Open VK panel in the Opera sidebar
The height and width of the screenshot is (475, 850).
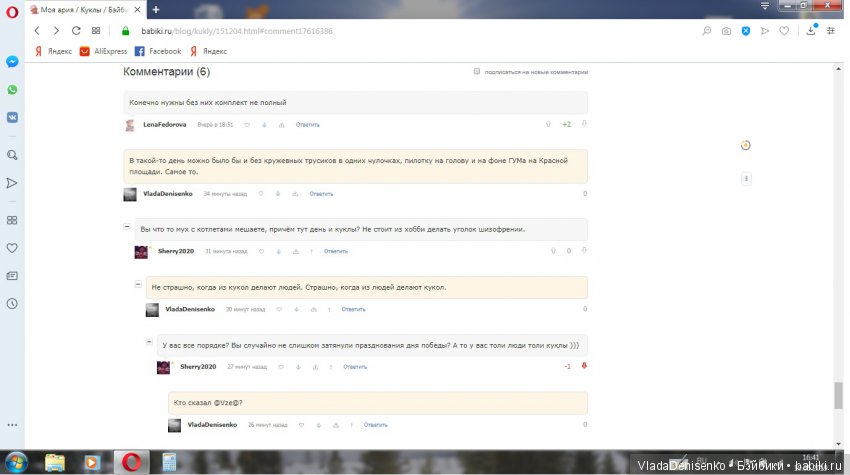(12, 116)
